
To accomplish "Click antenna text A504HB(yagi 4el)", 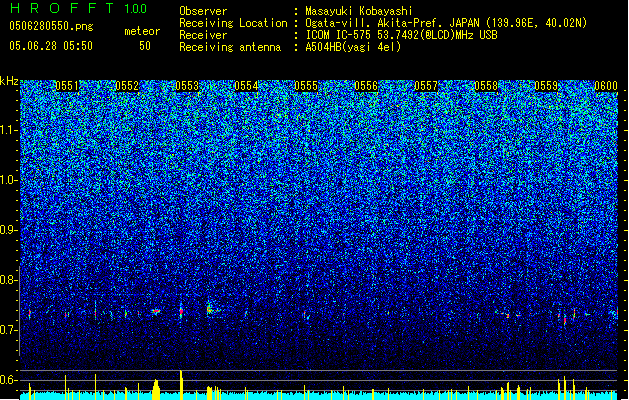I will click(x=353, y=47).
